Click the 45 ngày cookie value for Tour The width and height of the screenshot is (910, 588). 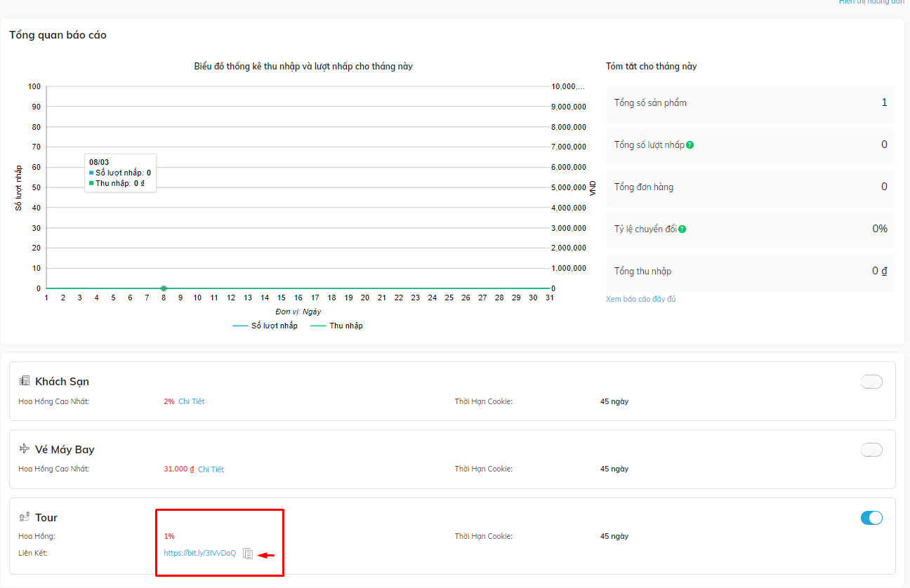pyautogui.click(x=614, y=536)
